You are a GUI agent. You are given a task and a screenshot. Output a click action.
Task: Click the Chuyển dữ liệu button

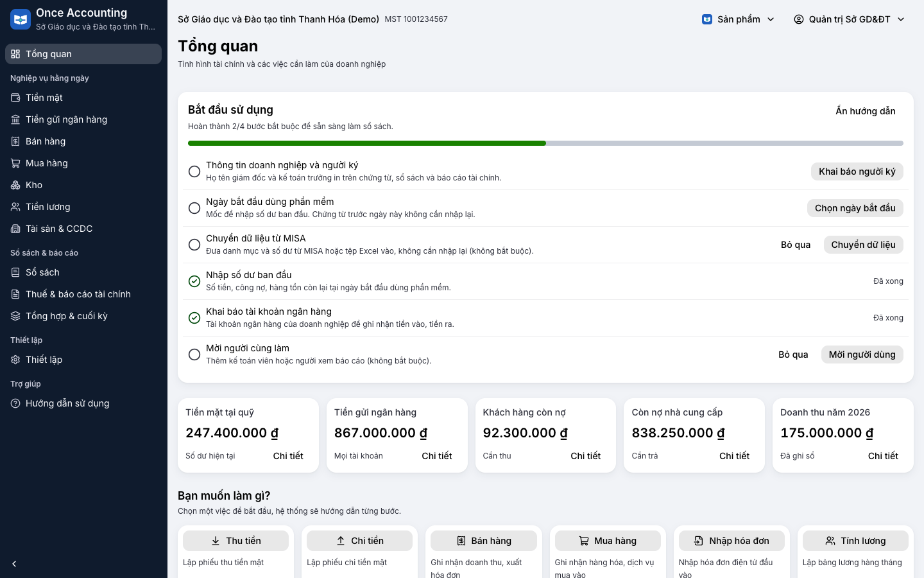pos(864,245)
